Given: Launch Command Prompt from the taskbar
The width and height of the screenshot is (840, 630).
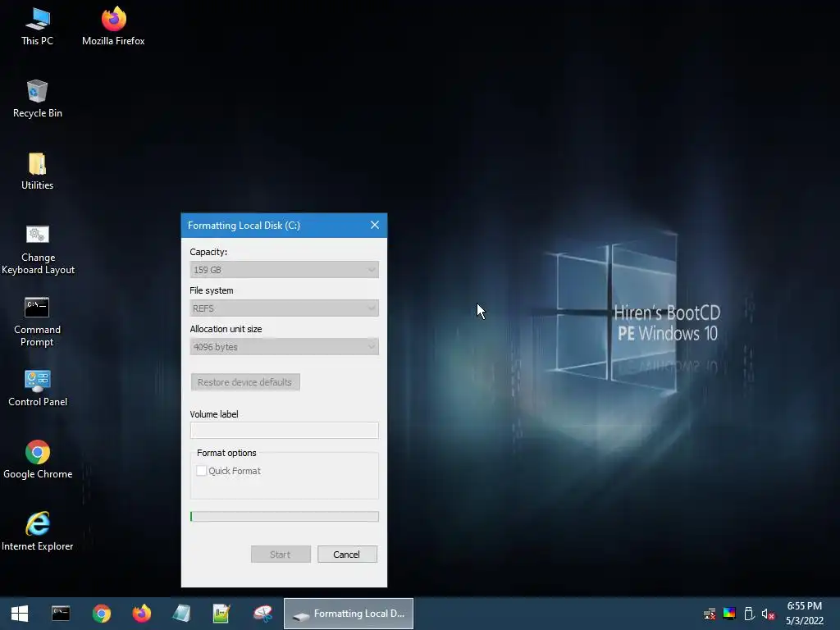Looking at the screenshot, I should (61, 614).
